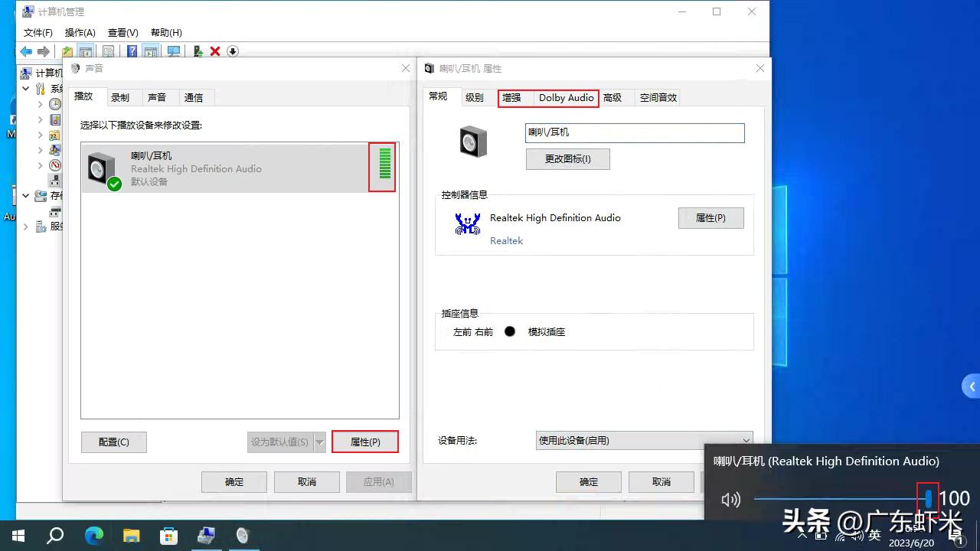Click the Update Driver toolbar icon
This screenshot has width=980, height=551.
pyautogui.click(x=198, y=51)
